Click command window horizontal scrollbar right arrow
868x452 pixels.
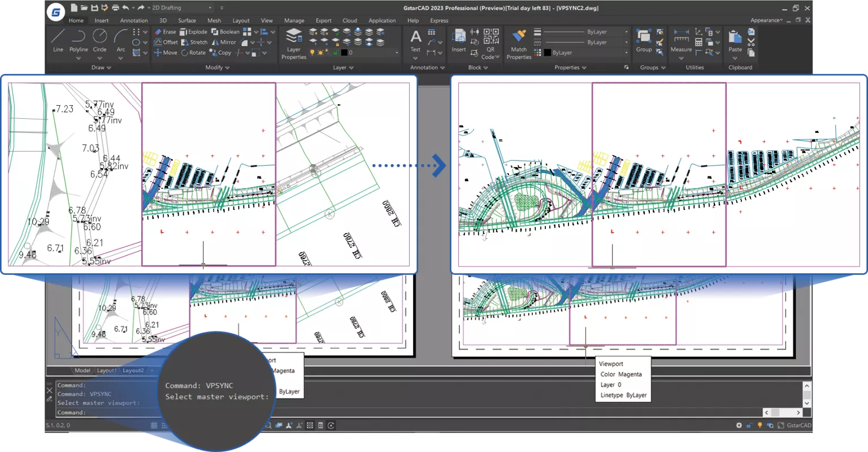pos(798,412)
